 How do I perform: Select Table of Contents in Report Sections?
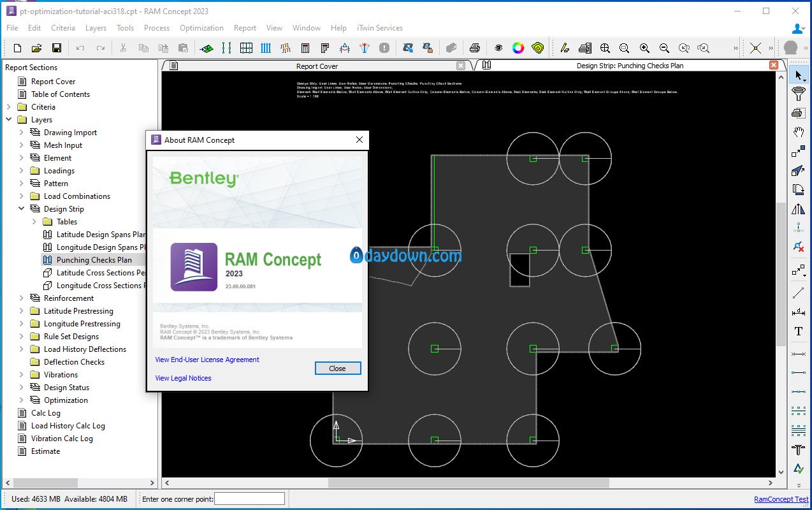(61, 94)
